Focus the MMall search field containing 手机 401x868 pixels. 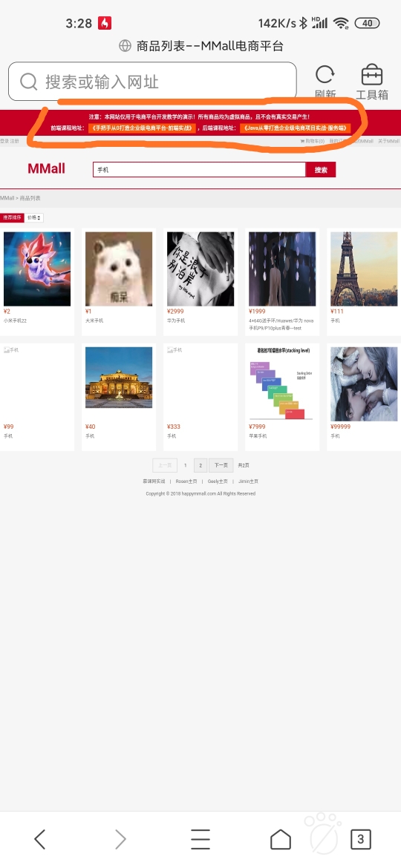pos(200,170)
